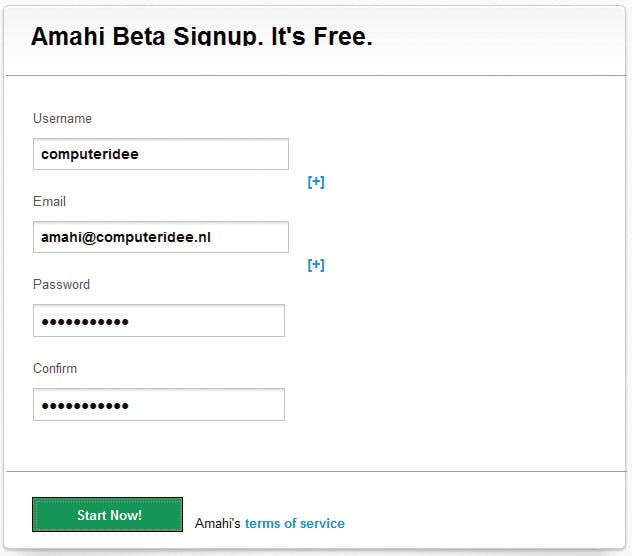Click the Start Now! button

coord(108,515)
